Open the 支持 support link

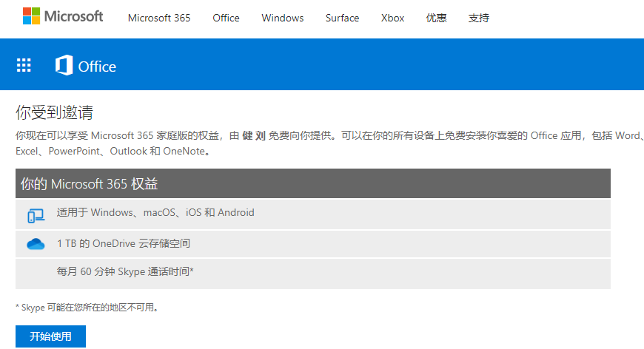pyautogui.click(x=479, y=18)
